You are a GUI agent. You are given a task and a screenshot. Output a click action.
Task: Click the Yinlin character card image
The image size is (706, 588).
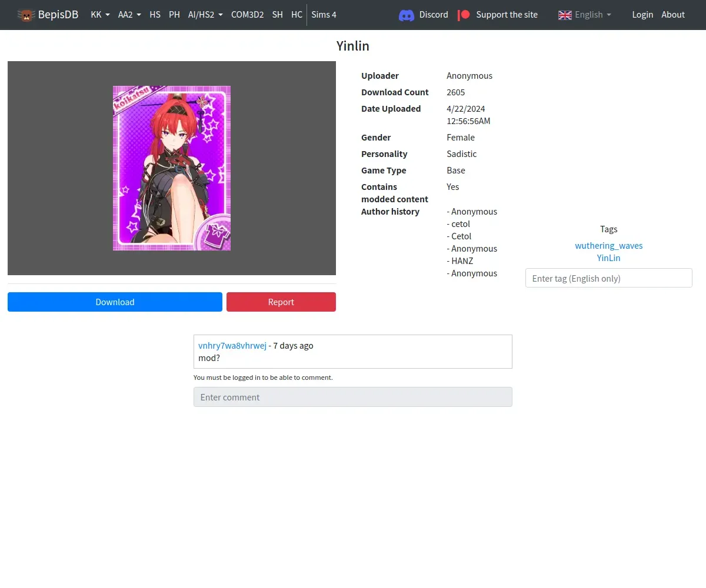(172, 168)
